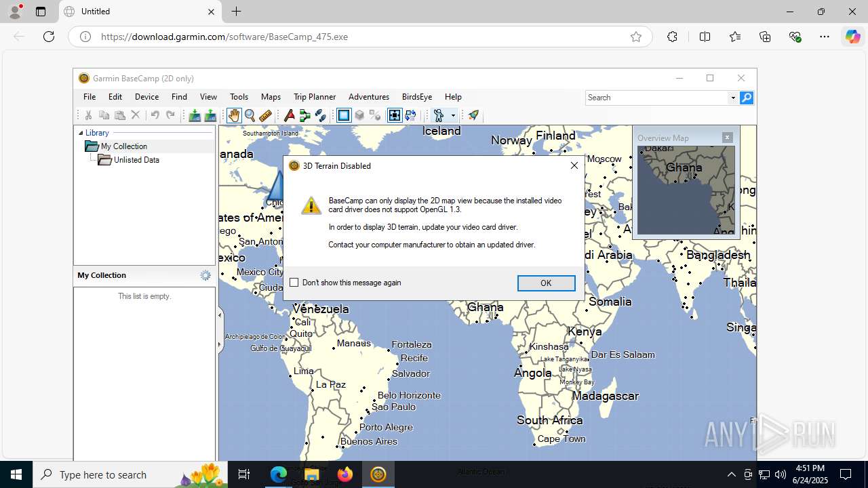Select the Measure ruler tool
Viewport: 868px width, 488px height.
[266, 115]
